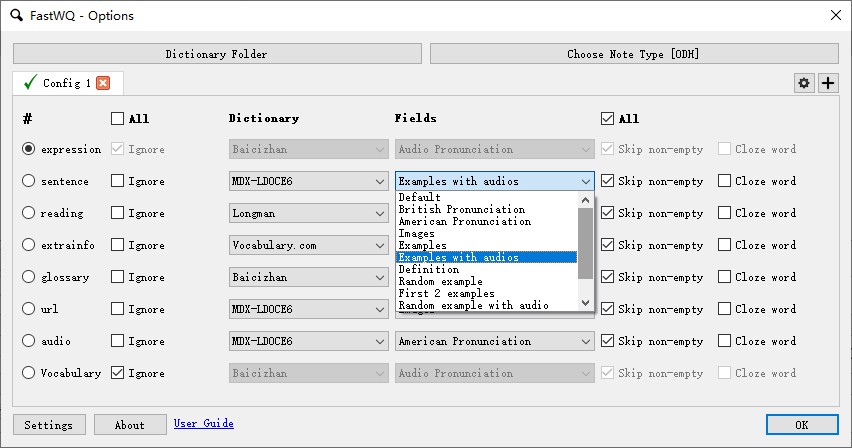
Task: Select the glossary radio button
Action: pos(28,277)
